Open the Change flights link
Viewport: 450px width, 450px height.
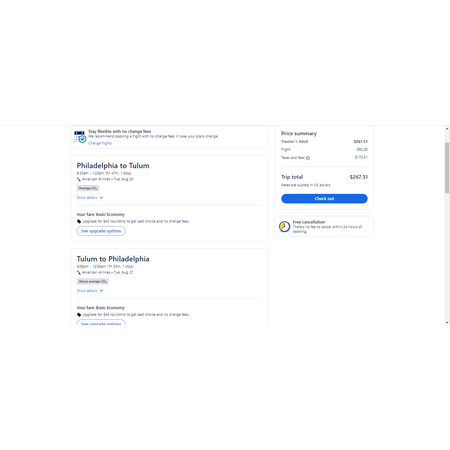(100, 143)
